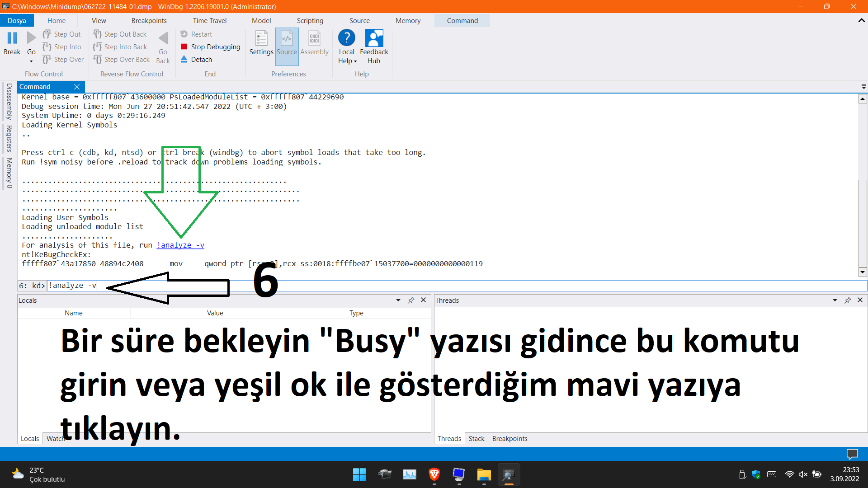868x488 pixels.
Task: Click the Value column header in Locals
Action: (x=215, y=313)
